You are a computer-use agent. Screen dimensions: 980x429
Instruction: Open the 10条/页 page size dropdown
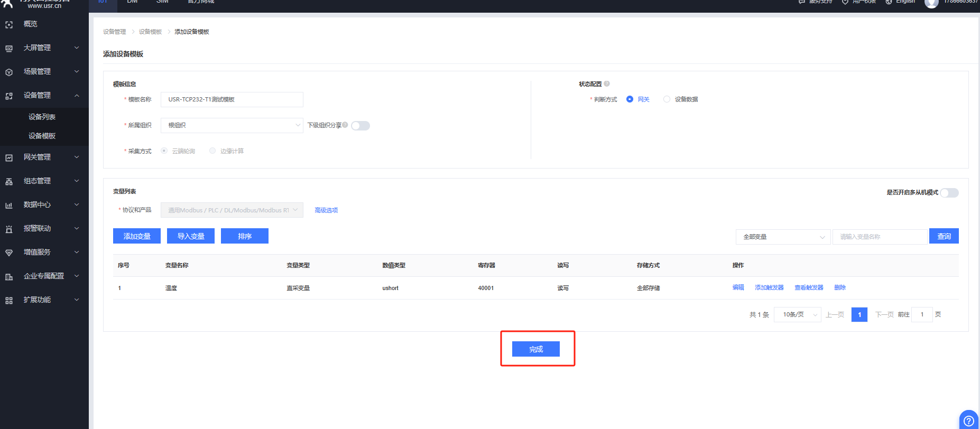(x=797, y=315)
